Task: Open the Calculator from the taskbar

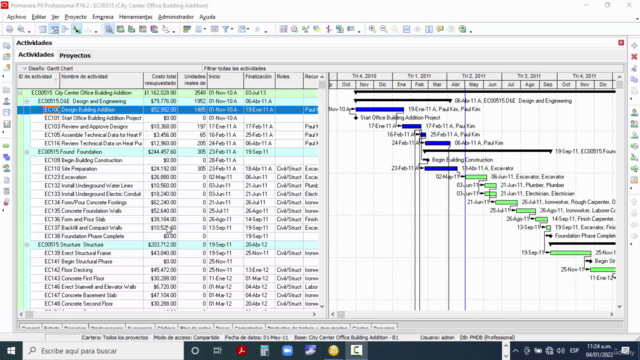Action: point(264,351)
